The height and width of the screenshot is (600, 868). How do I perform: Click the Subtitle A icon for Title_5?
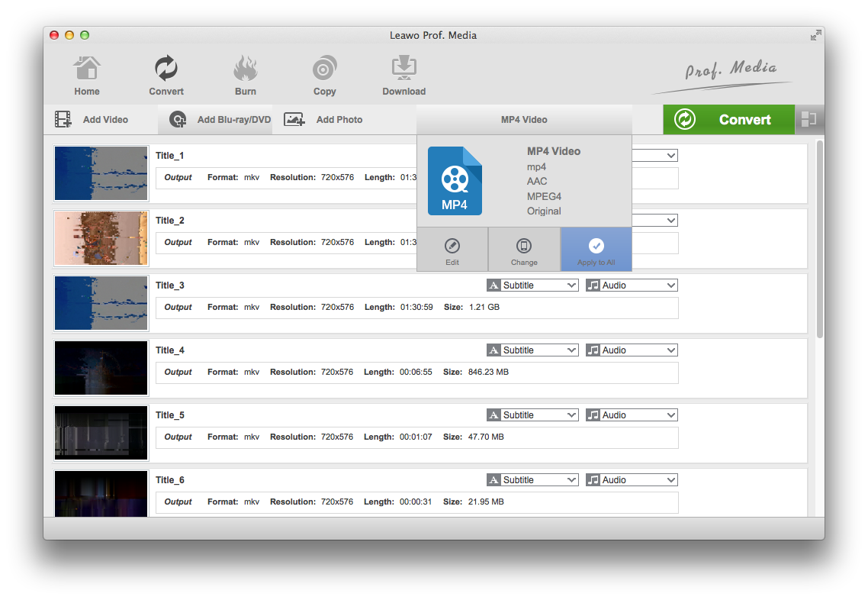pos(493,415)
